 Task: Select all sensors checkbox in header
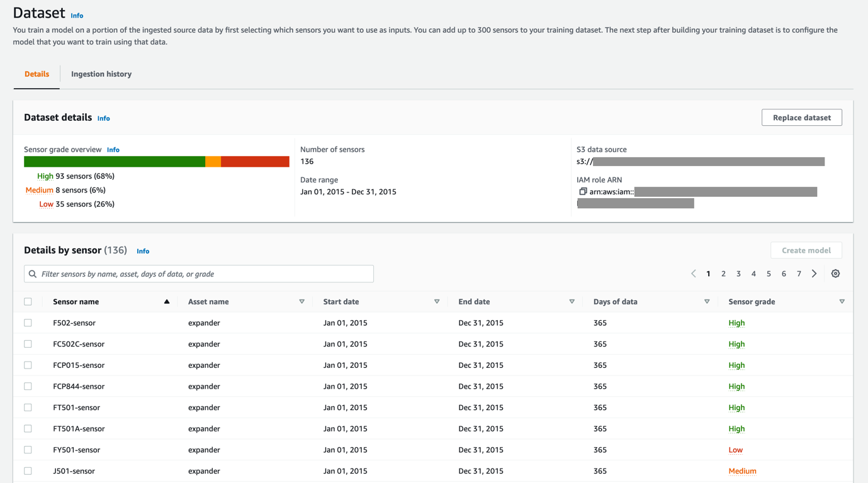[28, 302]
